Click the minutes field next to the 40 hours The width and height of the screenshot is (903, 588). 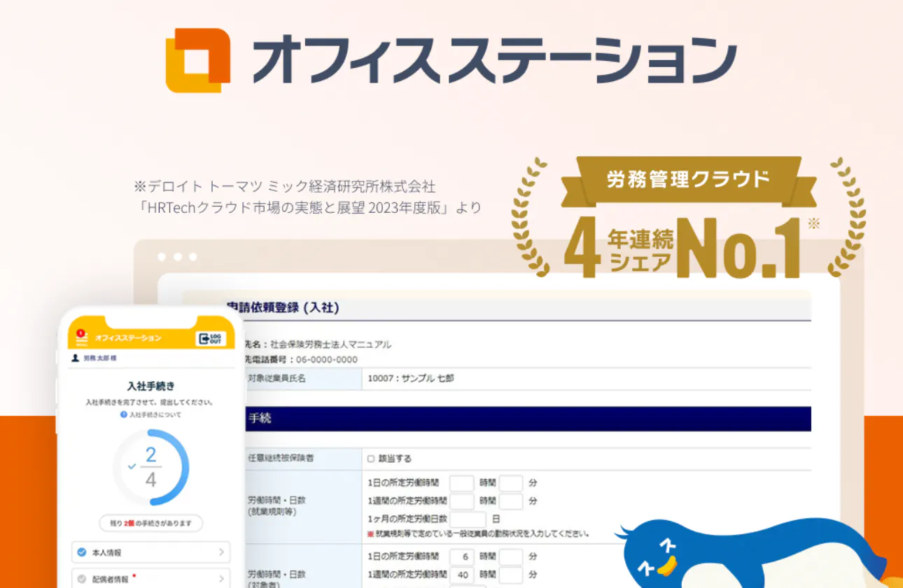pos(511,575)
